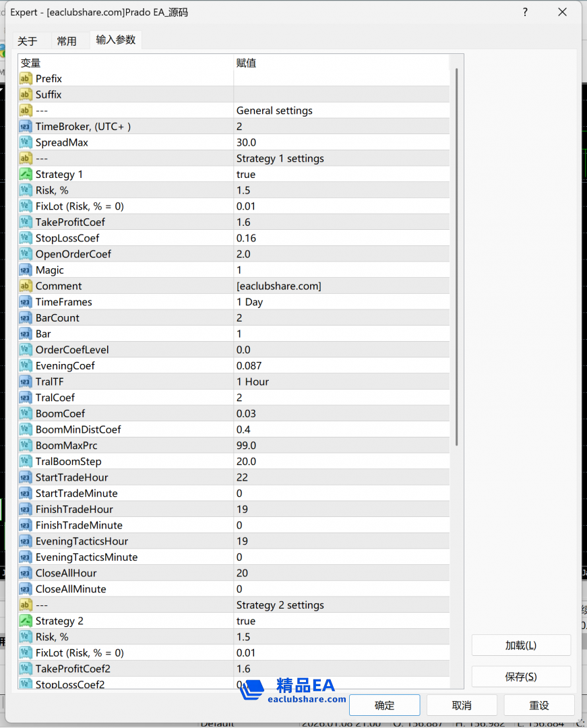587x728 pixels.
Task: Click the help question mark in title bar
Action: (525, 12)
